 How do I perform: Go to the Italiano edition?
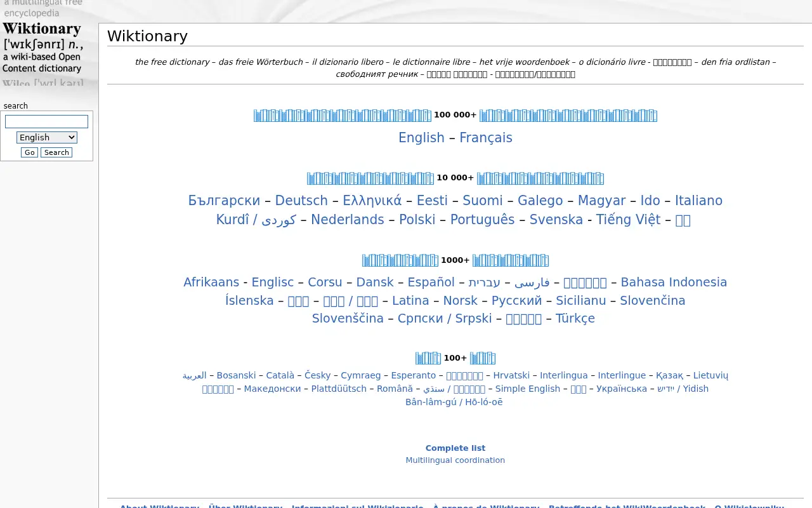[698, 201]
